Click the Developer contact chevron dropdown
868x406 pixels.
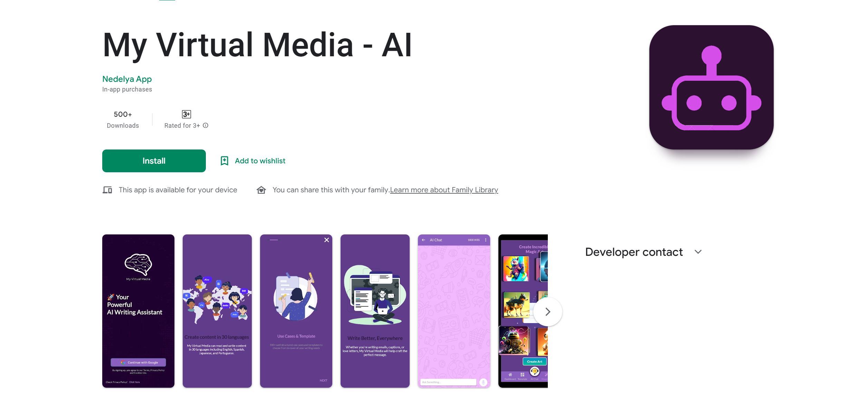click(x=698, y=252)
